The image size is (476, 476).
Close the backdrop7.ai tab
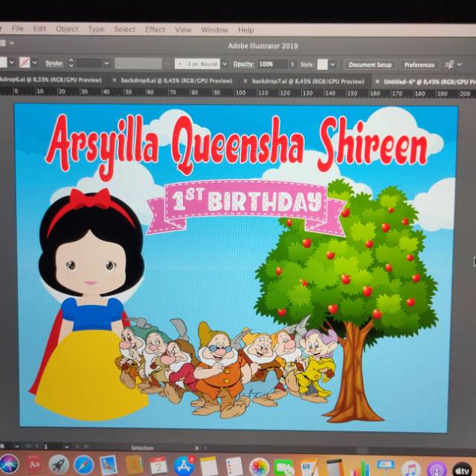pyautogui.click(x=245, y=81)
